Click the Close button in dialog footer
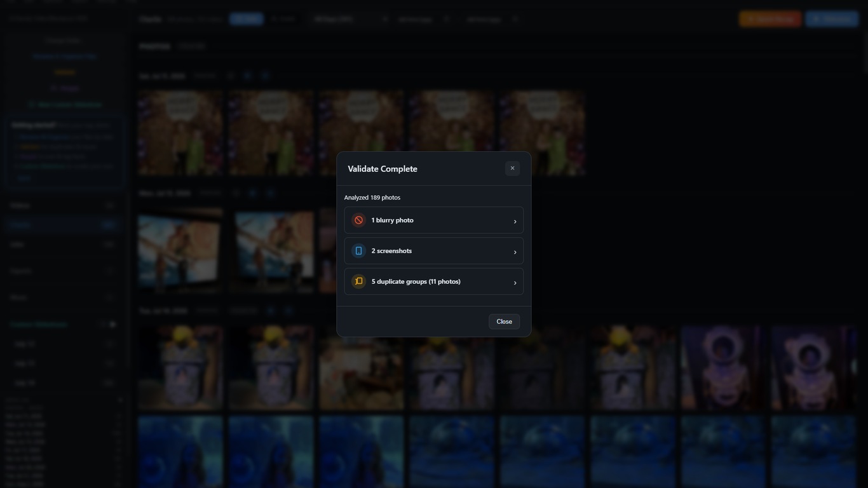The image size is (868, 488). coord(504,322)
